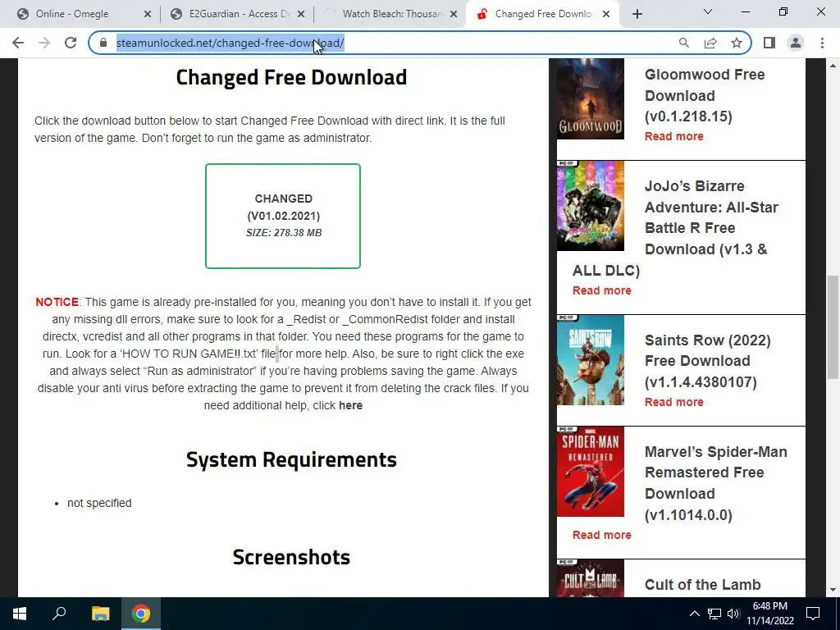The image size is (840, 630).
Task: Open the Windows notification center
Action: [x=813, y=614]
